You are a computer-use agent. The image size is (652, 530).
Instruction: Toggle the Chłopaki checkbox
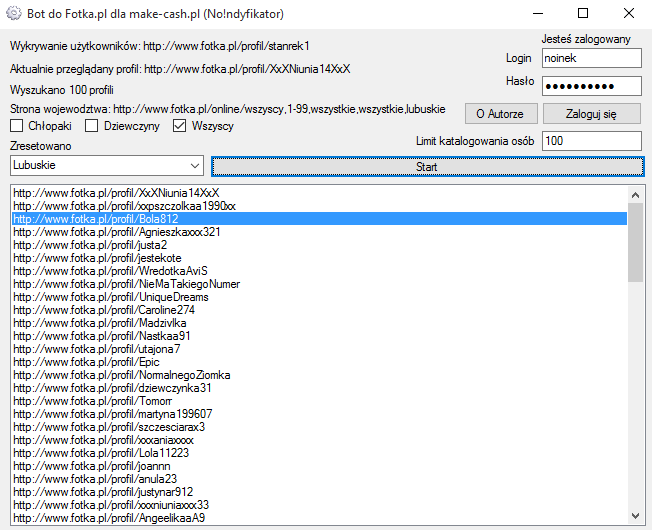click(17, 126)
